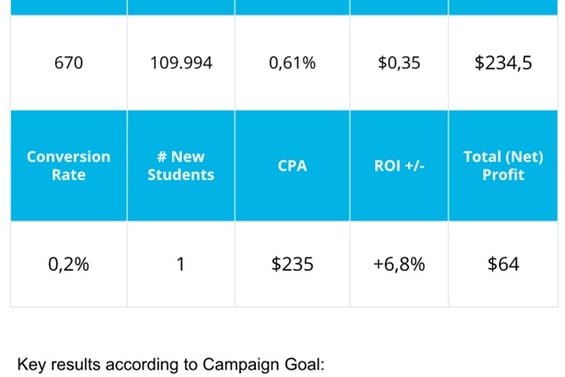Click the # New Students header cell
565x377 pixels.
click(x=181, y=165)
